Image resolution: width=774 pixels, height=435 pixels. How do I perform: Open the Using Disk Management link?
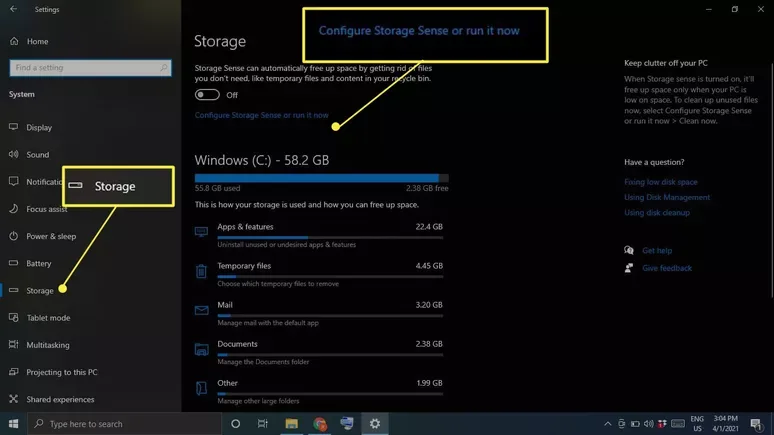tap(667, 197)
